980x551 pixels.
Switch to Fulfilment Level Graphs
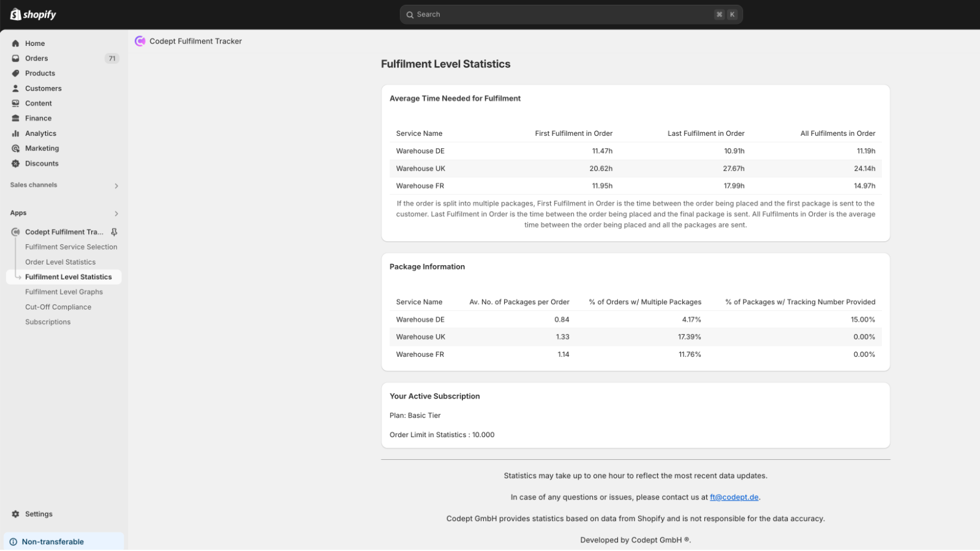64,291
